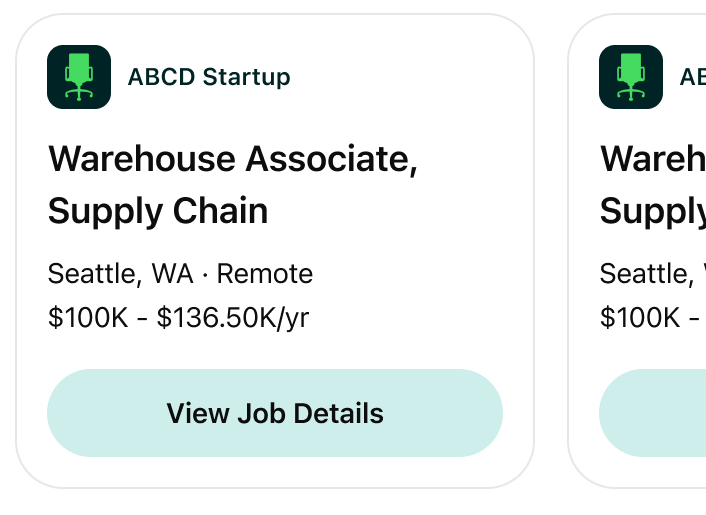The height and width of the screenshot is (515, 706).
Task: Click the Supply Chain line of the first title
Action: pos(158,211)
